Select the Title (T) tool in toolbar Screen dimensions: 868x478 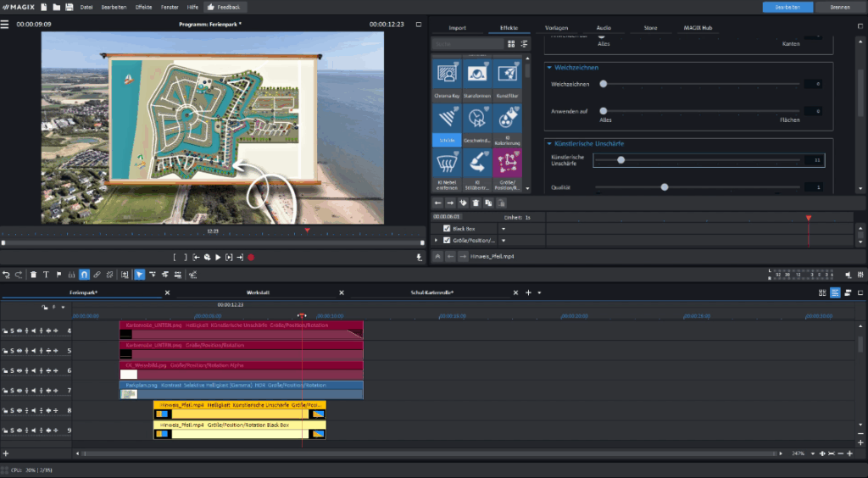(x=46, y=275)
